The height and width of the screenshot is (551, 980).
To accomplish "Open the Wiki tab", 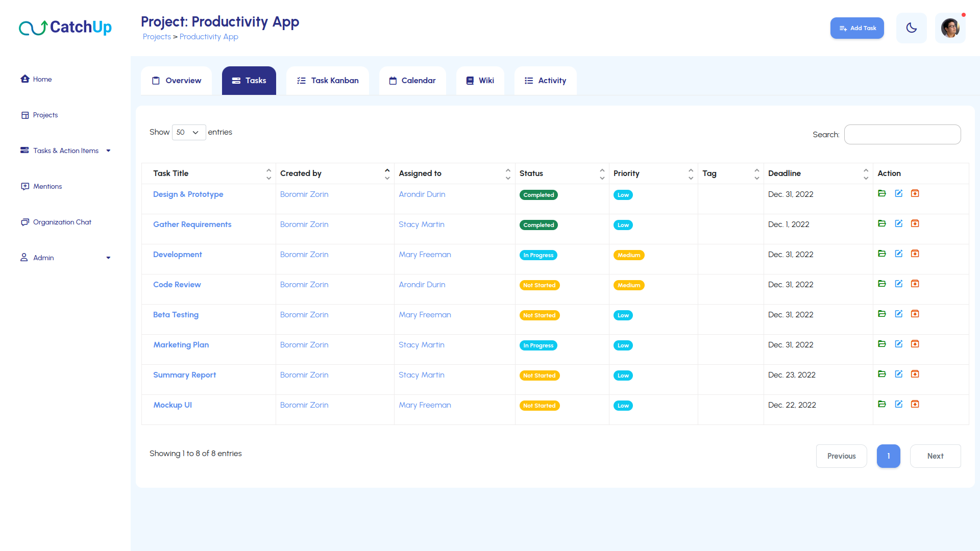I will pos(480,80).
